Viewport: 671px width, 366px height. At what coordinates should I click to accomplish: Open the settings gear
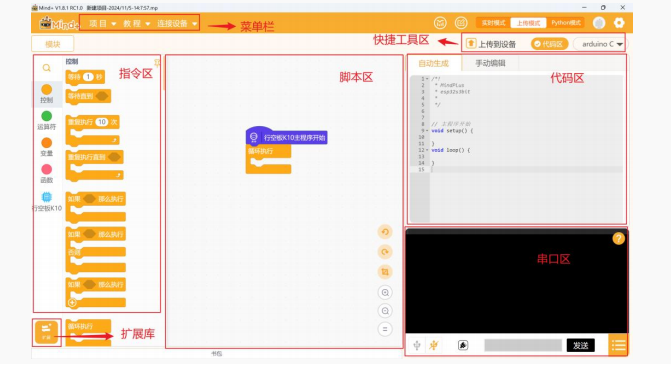(x=619, y=23)
